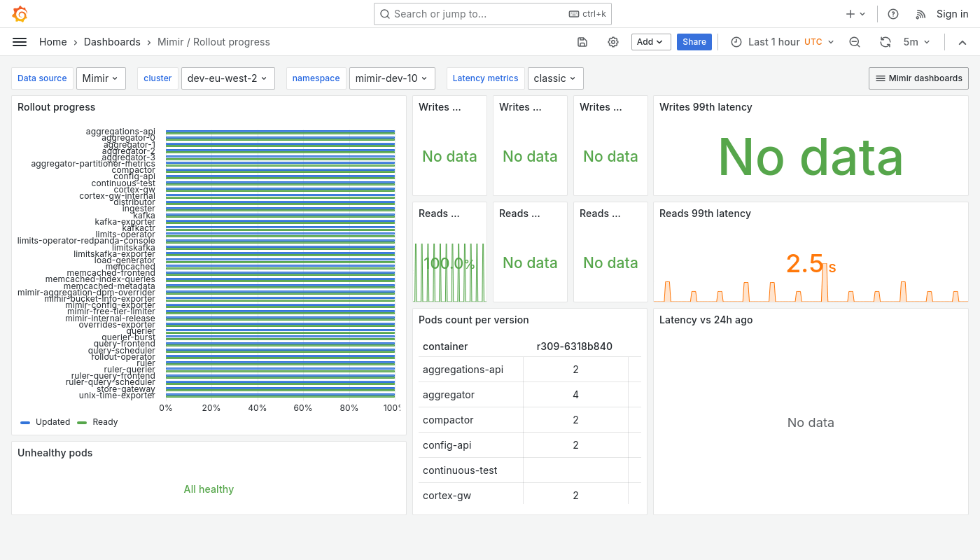Collapse the top bar with the chevron

(x=962, y=42)
